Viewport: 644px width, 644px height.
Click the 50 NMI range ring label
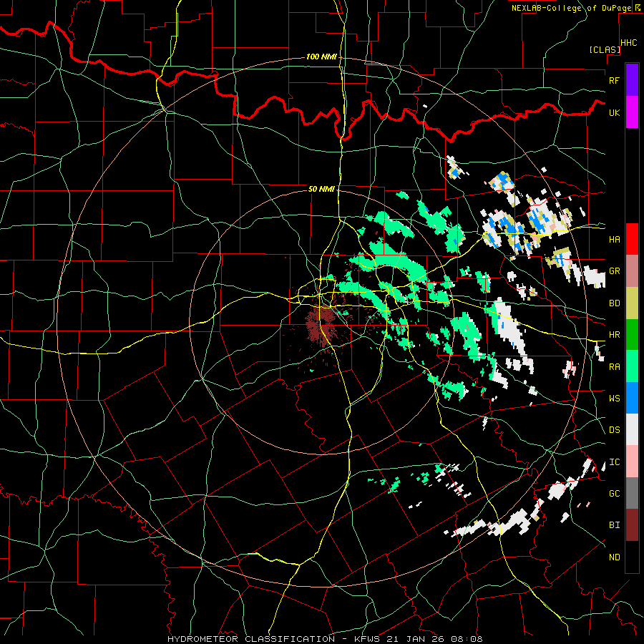coord(321,189)
